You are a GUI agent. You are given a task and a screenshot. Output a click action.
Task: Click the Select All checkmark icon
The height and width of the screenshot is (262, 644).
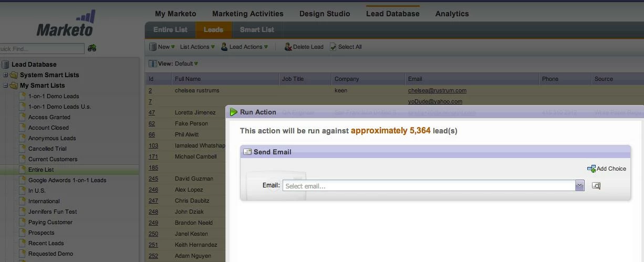pos(333,47)
